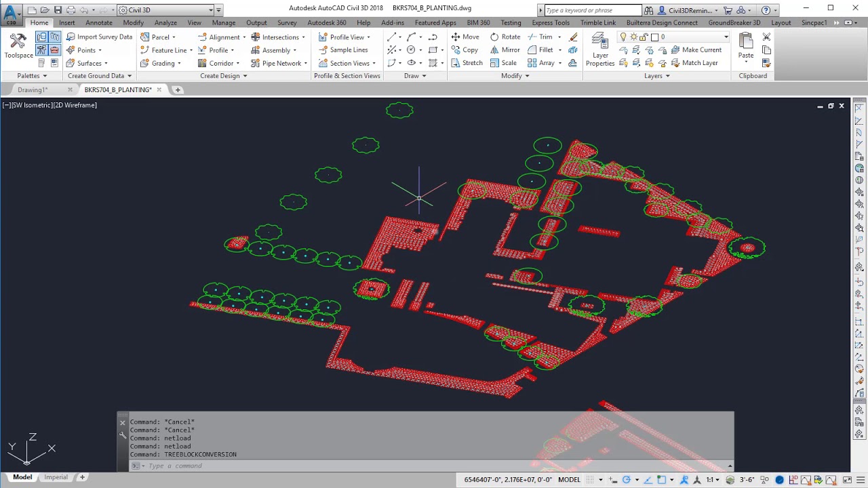Viewport: 868px width, 488px height.
Task: Select the Trim tool
Action: tap(540, 37)
